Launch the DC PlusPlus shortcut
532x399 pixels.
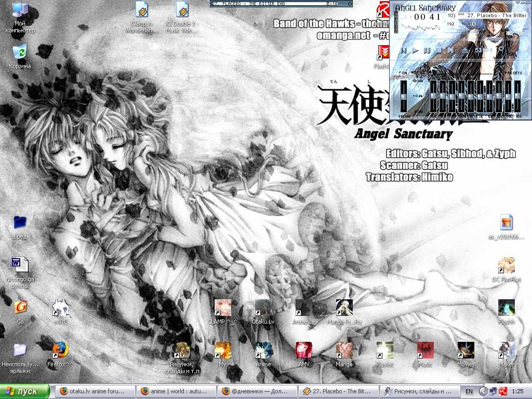coord(506,270)
